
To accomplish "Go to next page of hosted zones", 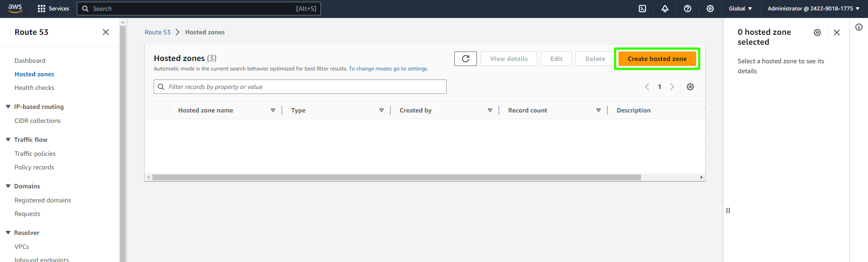I will [x=672, y=87].
